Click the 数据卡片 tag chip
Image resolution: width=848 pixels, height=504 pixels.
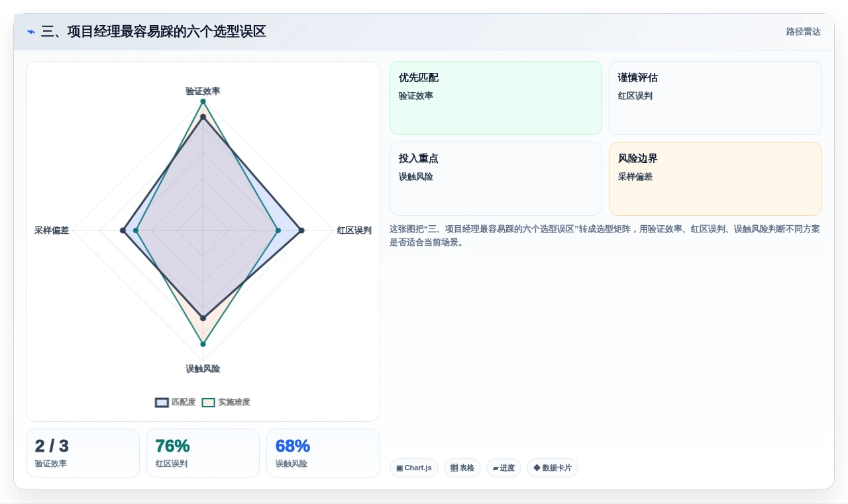tap(553, 468)
